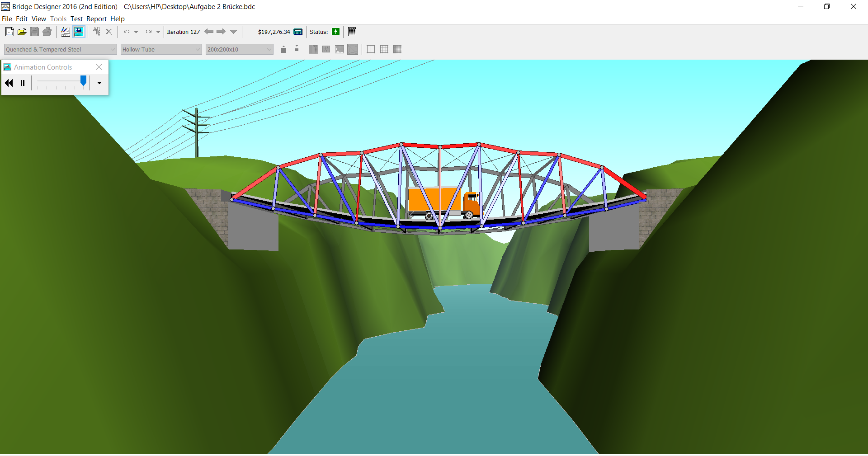Image resolution: width=868 pixels, height=456 pixels.
Task: Switch to Drawing Board mode icon
Action: coord(66,32)
